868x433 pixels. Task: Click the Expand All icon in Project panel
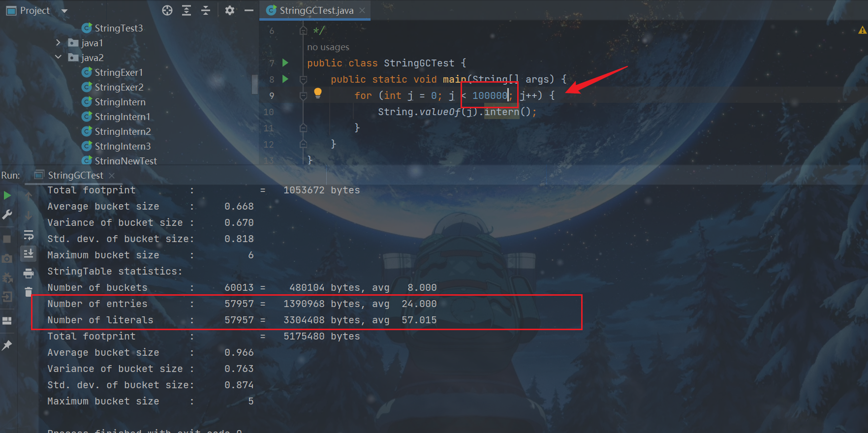click(186, 10)
